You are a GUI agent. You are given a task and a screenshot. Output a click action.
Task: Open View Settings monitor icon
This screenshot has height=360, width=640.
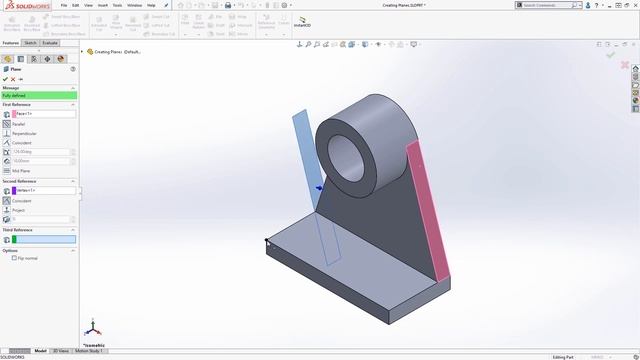pos(413,44)
